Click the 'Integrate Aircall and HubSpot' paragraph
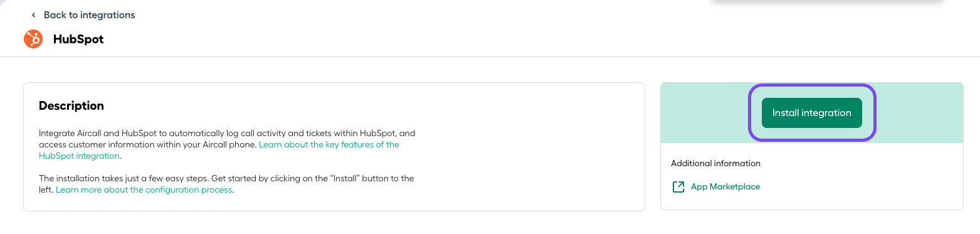Image resolution: width=980 pixels, height=234 pixels. [227, 144]
